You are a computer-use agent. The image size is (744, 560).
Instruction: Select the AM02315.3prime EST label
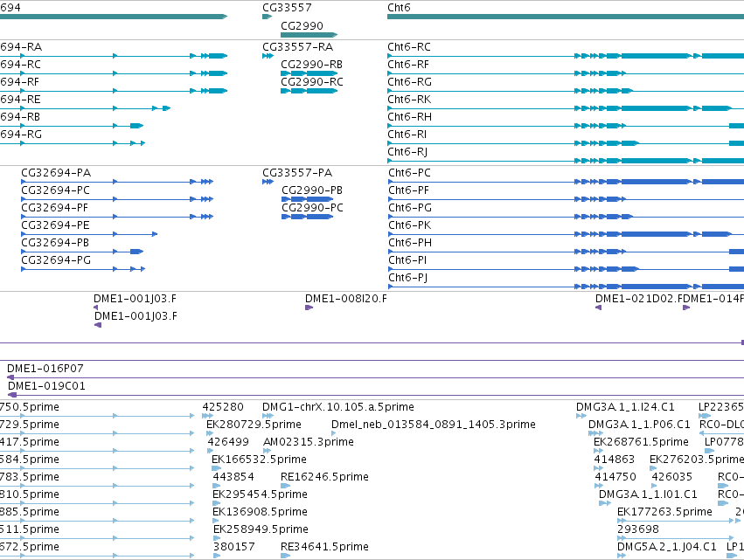[309, 442]
